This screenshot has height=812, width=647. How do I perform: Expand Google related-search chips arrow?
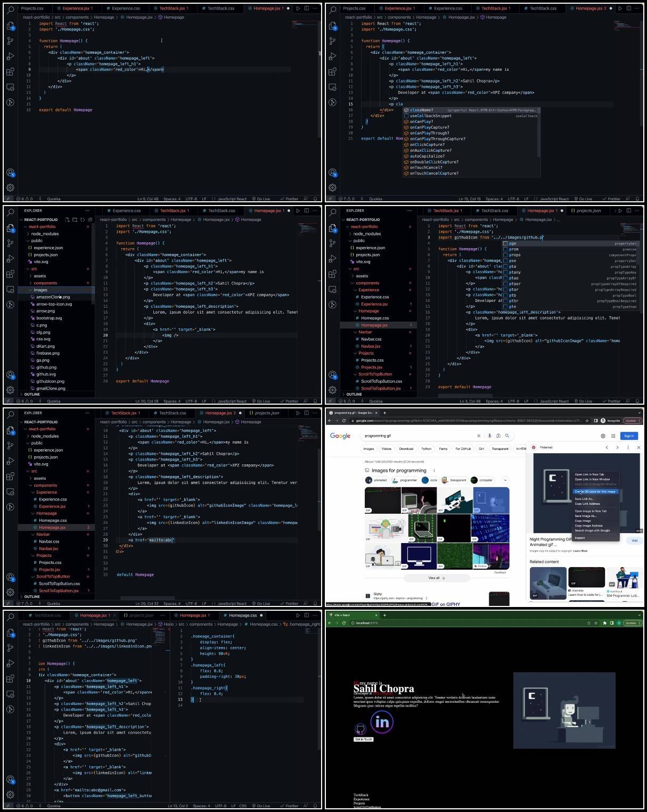click(x=505, y=480)
